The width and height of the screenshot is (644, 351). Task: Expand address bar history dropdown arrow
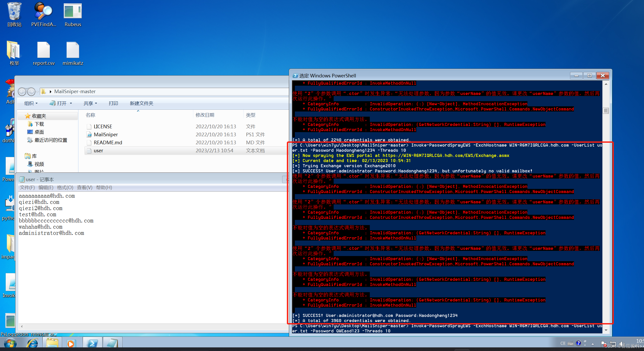(x=37, y=92)
